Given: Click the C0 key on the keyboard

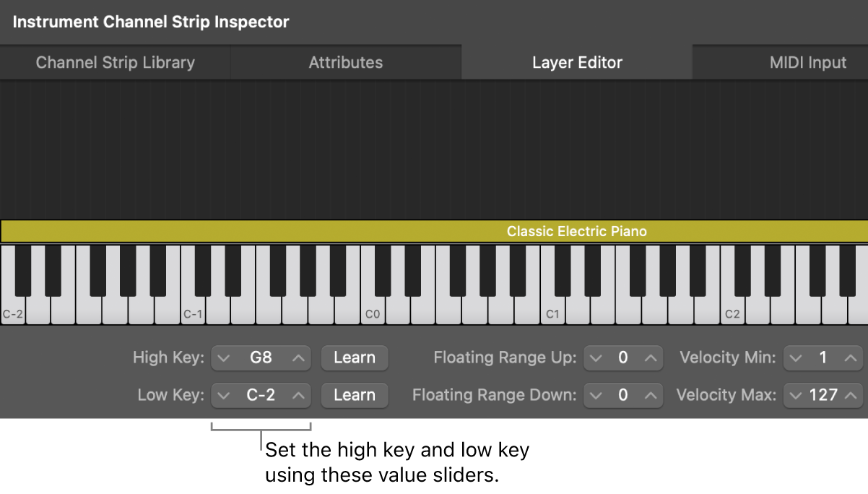Looking at the screenshot, I should [x=373, y=311].
